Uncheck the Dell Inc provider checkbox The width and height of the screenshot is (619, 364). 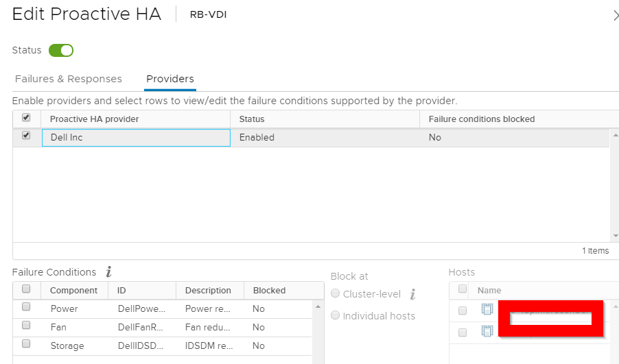26,135
